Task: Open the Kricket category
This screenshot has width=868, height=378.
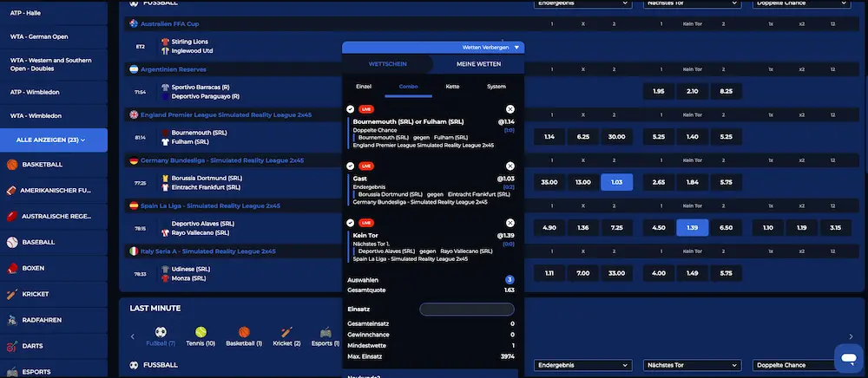Action: coord(54,294)
